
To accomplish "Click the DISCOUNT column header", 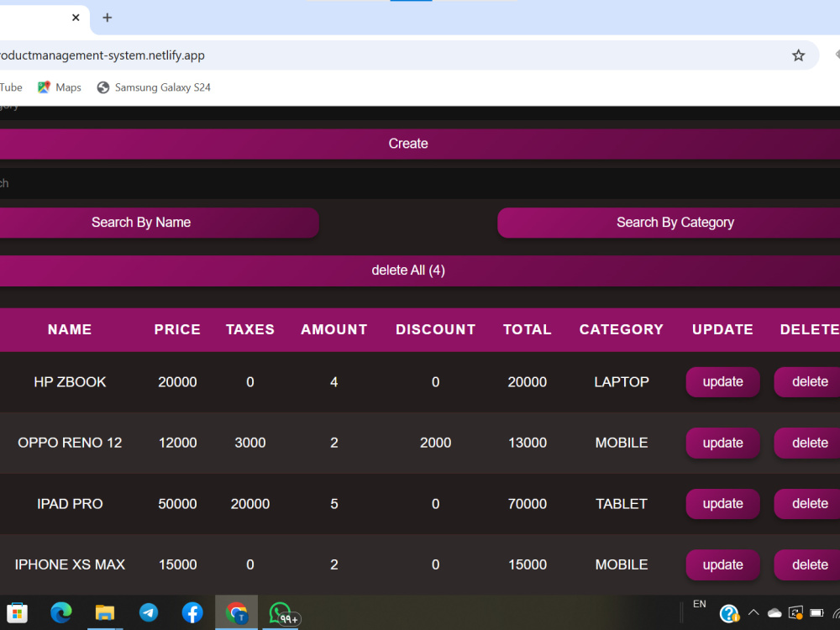I will [435, 329].
